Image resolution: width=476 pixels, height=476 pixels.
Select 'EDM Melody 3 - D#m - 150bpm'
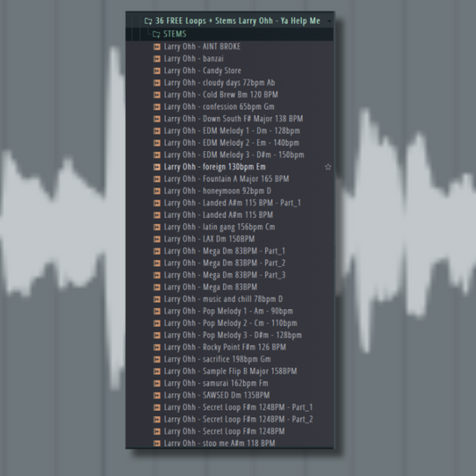point(234,155)
